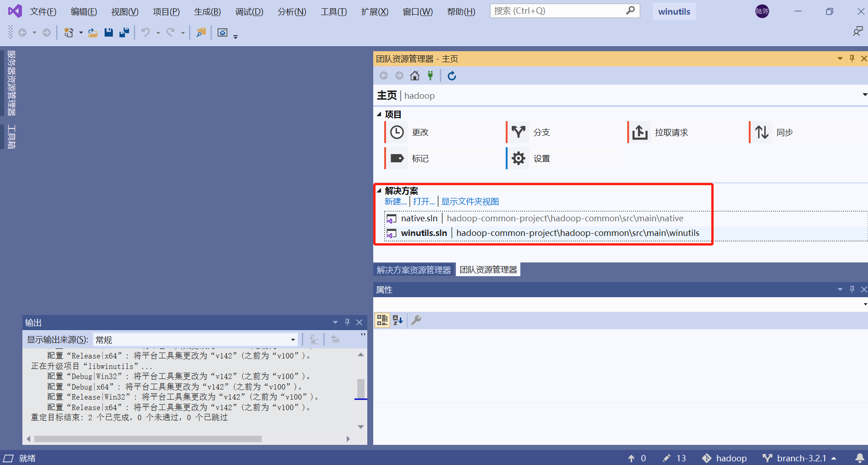Click the Save icon in toolbar
868x465 pixels.
(x=109, y=32)
